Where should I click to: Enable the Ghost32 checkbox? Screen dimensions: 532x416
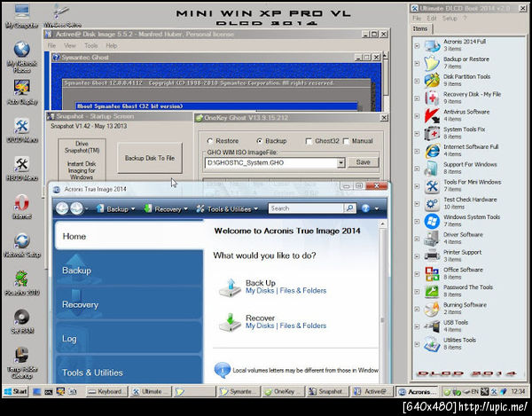(309, 141)
